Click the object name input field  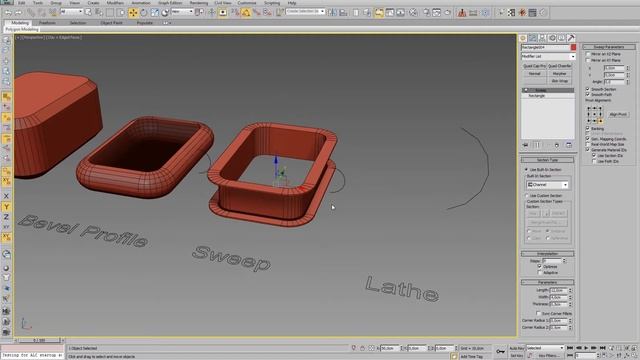coord(545,47)
